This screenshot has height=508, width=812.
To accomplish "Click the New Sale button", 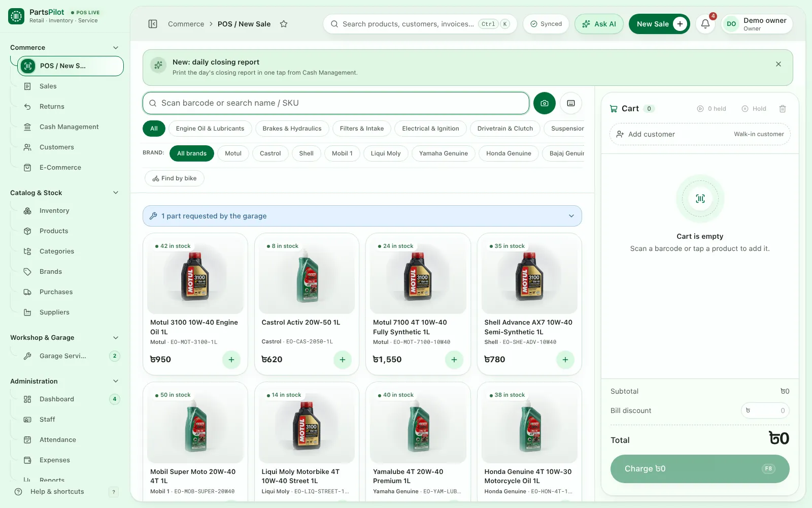I will point(659,24).
